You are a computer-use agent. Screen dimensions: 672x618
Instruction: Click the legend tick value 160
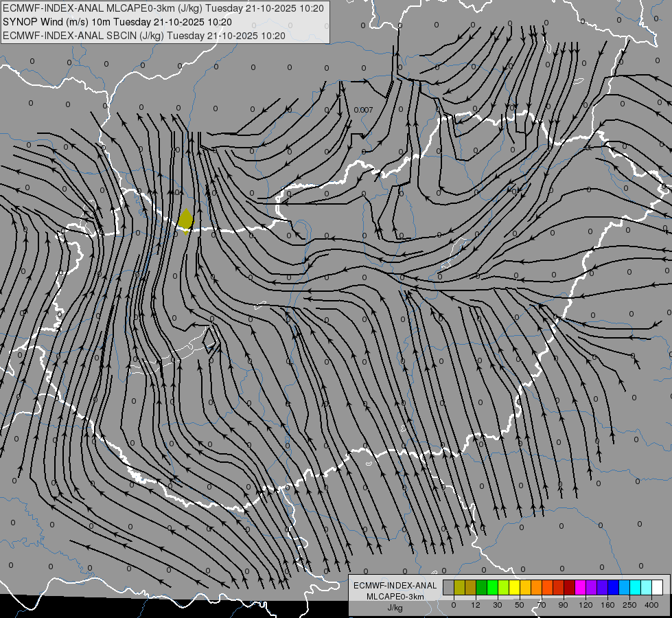pyautogui.click(x=607, y=605)
